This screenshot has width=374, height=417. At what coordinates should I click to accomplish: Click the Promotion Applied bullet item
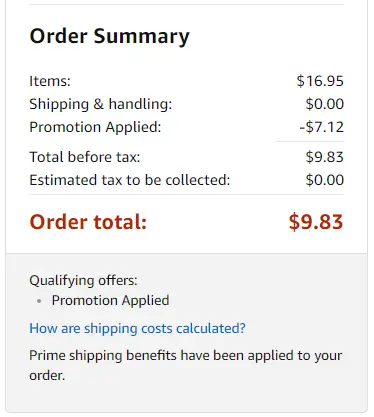tap(110, 301)
